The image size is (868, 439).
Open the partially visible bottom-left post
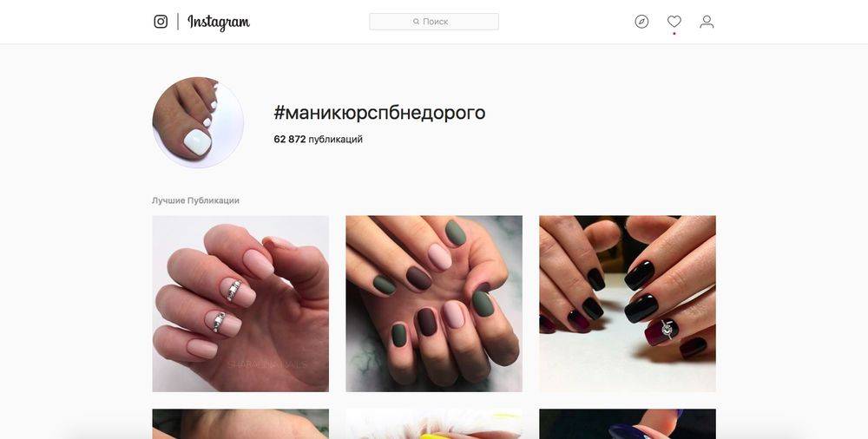tap(240, 424)
